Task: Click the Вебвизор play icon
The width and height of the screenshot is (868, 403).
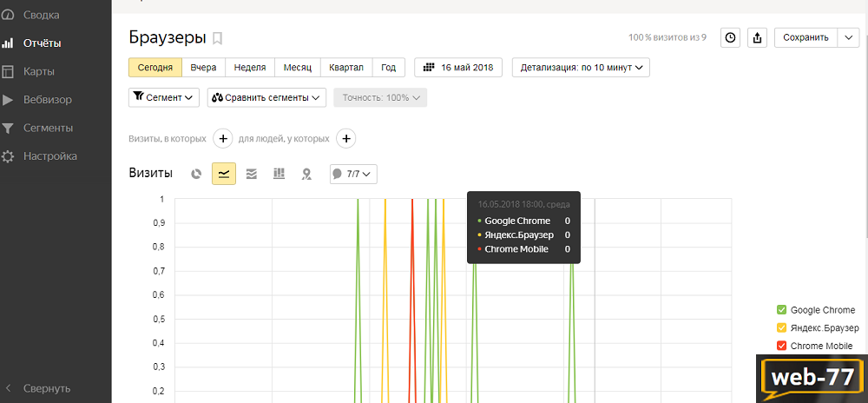Action: (x=7, y=100)
